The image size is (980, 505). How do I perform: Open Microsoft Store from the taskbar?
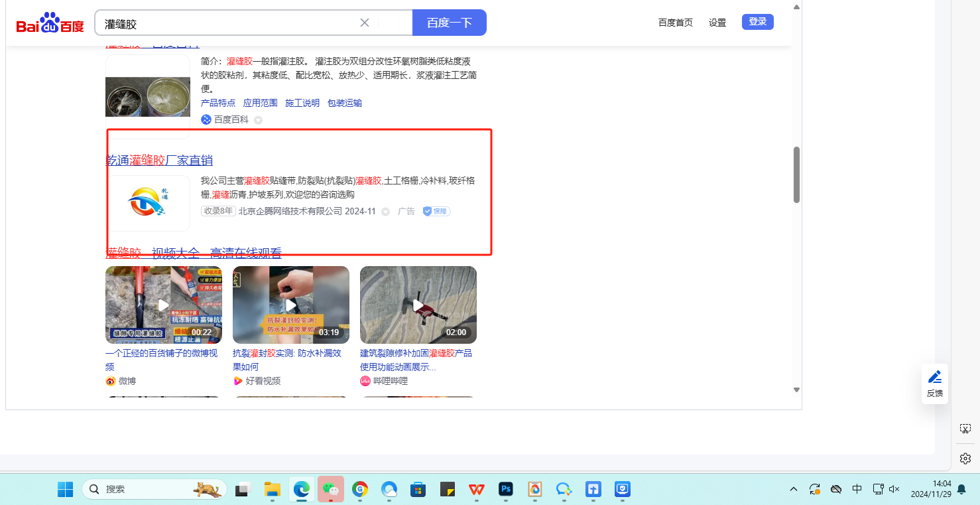coord(418,490)
